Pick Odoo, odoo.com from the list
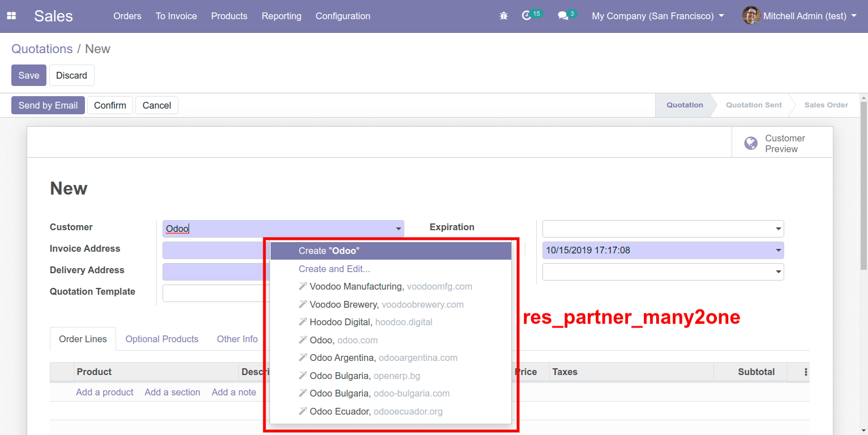 click(391, 340)
